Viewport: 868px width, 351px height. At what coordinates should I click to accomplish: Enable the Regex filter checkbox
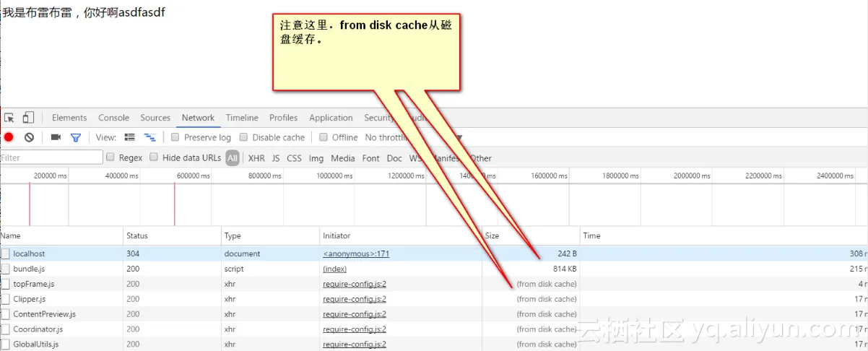[x=110, y=157]
